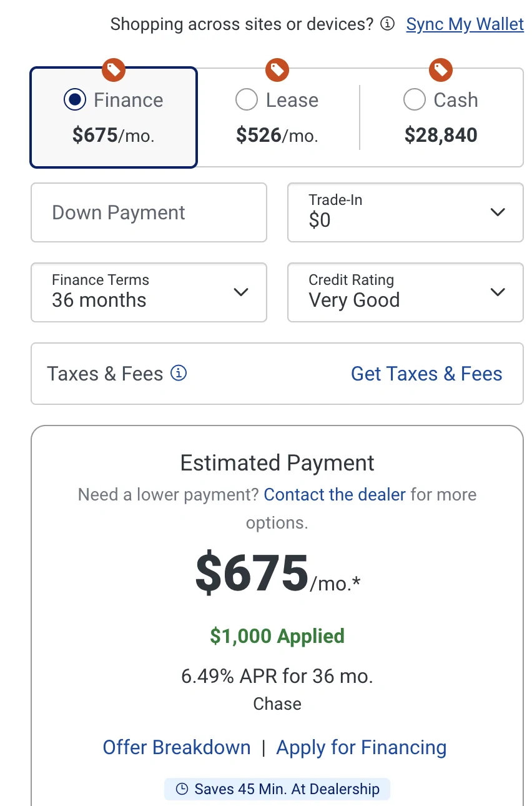Screen dimensions: 532x806
Task: Open Contact the dealer link
Action: click(335, 495)
